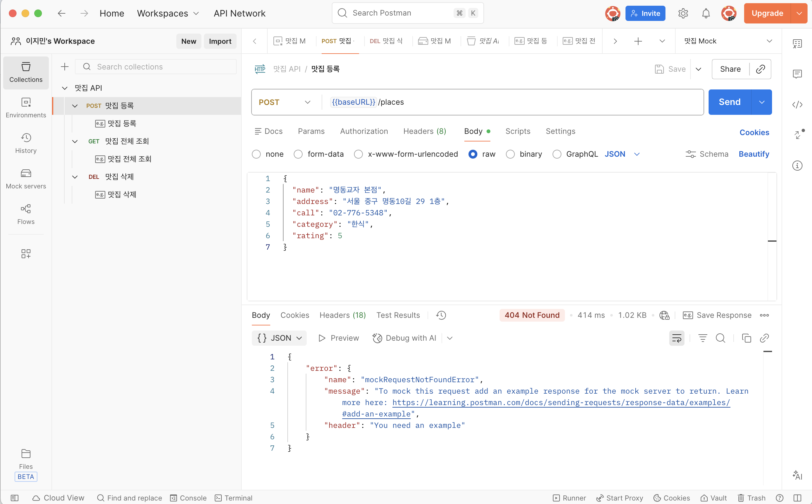The image size is (812, 504).
Task: Open the Mock servers sidebar panel
Action: [26, 179]
